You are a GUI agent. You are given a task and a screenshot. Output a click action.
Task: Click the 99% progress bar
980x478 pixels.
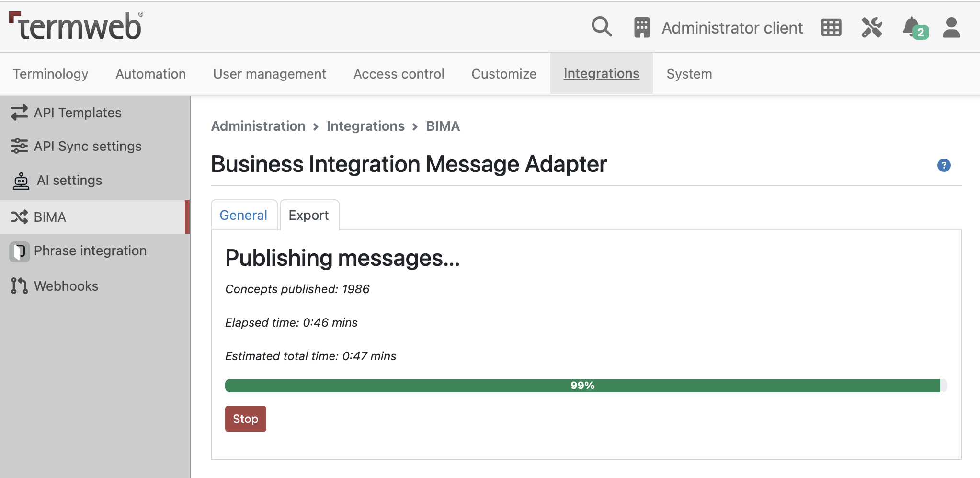(586, 386)
